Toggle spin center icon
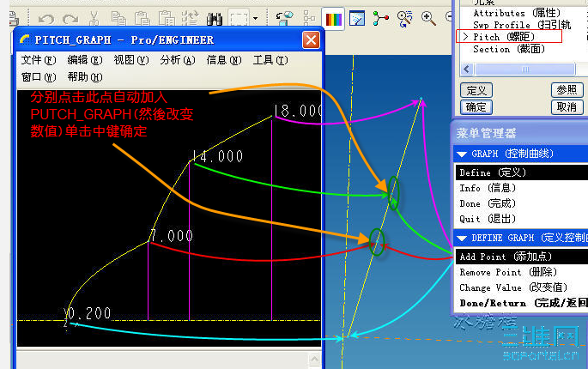The width and height of the screenshot is (588, 369). 380,18
